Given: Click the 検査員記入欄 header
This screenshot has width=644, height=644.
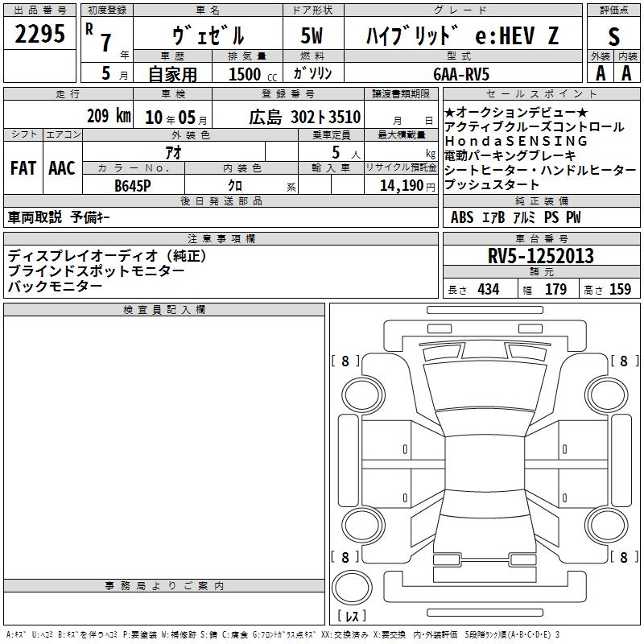Looking at the screenshot, I should point(164,310).
